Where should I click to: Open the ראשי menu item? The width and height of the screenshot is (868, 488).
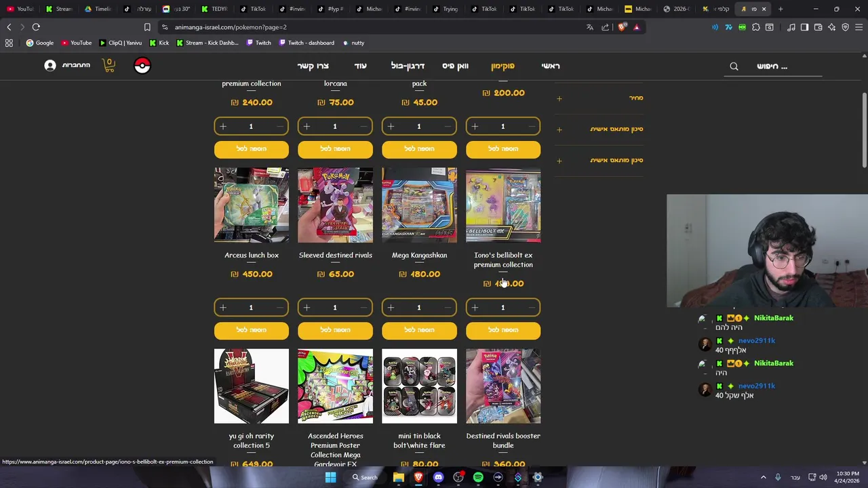(551, 66)
